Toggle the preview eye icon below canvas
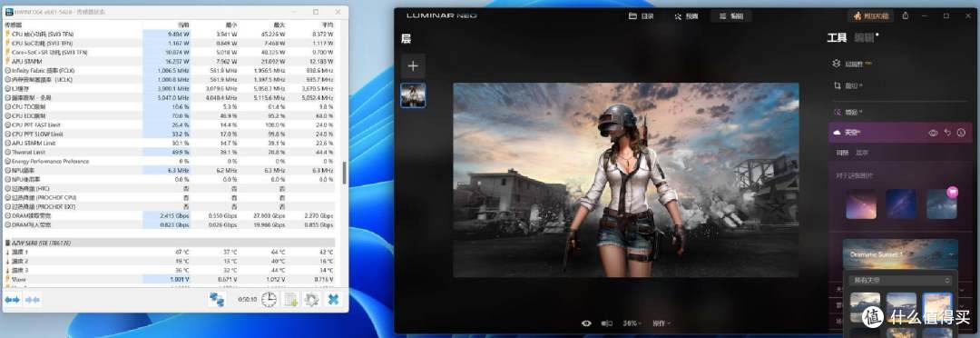This screenshot has width=980, height=338. (x=586, y=323)
